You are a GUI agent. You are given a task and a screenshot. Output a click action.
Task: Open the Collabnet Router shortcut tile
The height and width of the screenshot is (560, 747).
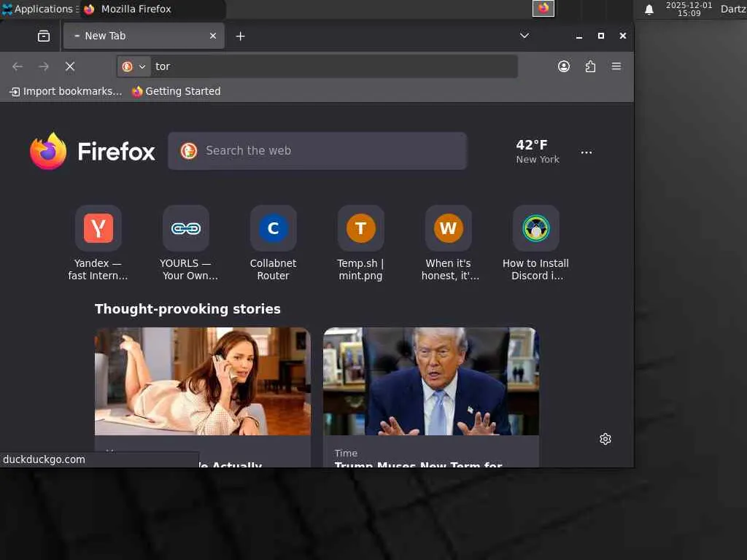click(x=273, y=243)
